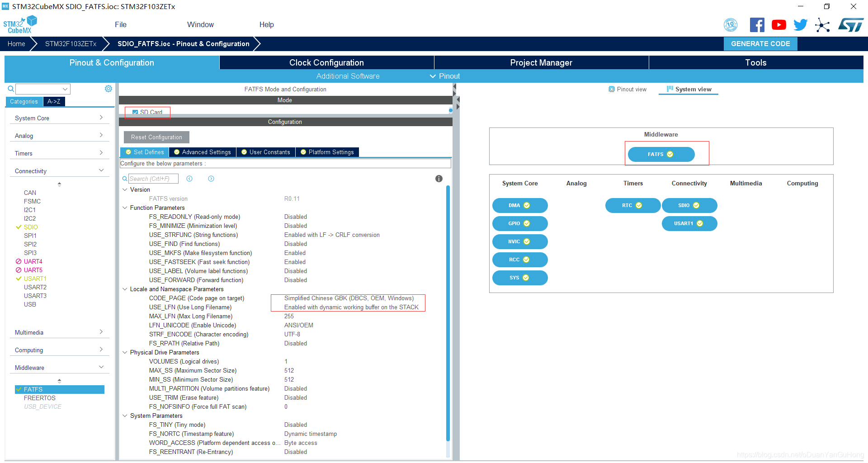
Task: Select FREERTOS in Middleware list
Action: (40, 398)
